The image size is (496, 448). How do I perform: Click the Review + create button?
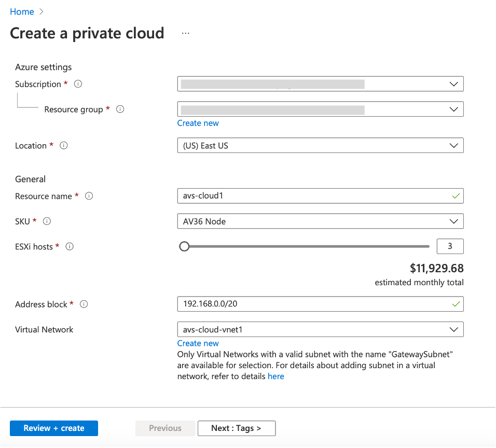[54, 428]
